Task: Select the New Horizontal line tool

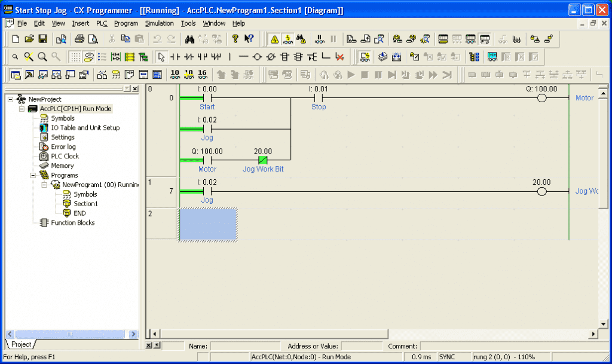Action: point(243,57)
